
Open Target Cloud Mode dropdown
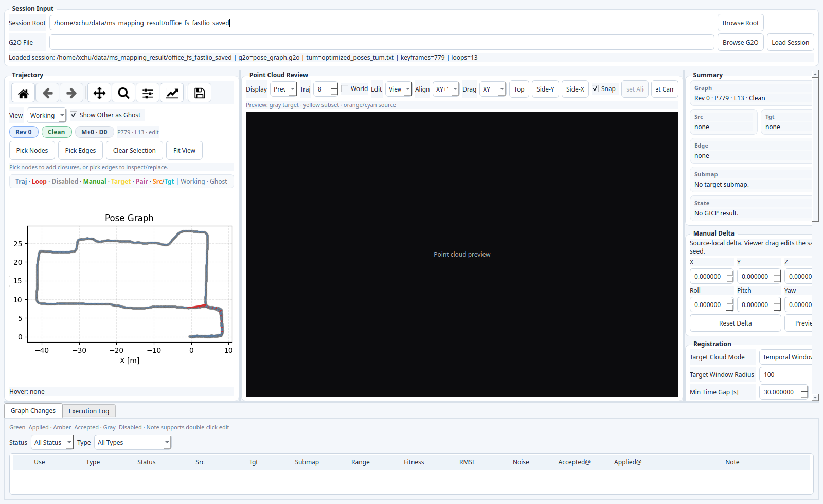point(785,357)
